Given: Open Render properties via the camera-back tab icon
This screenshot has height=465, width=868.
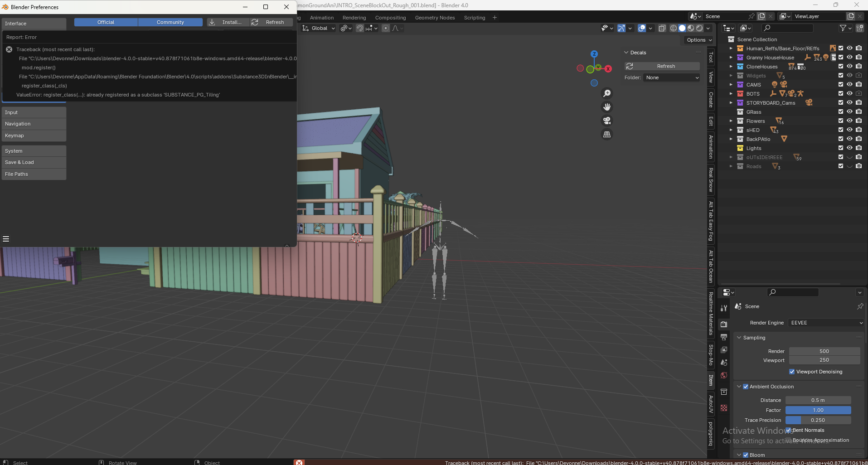Looking at the screenshot, I should coord(723,324).
